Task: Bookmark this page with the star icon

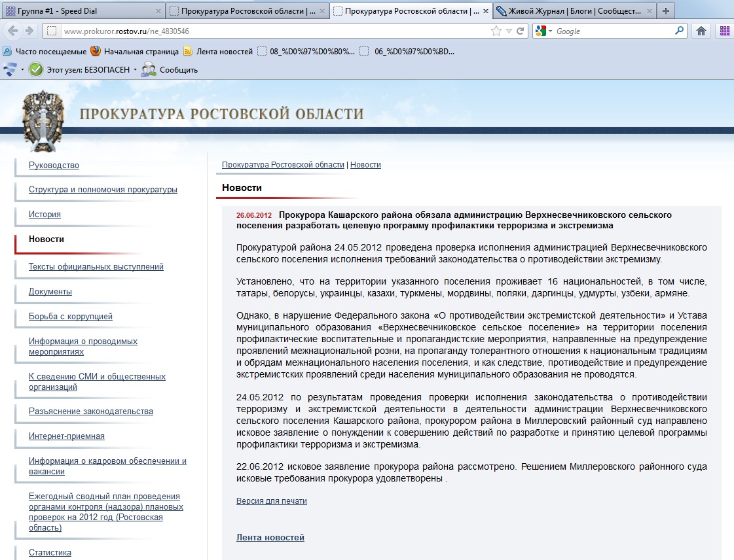Action: pyautogui.click(x=496, y=31)
